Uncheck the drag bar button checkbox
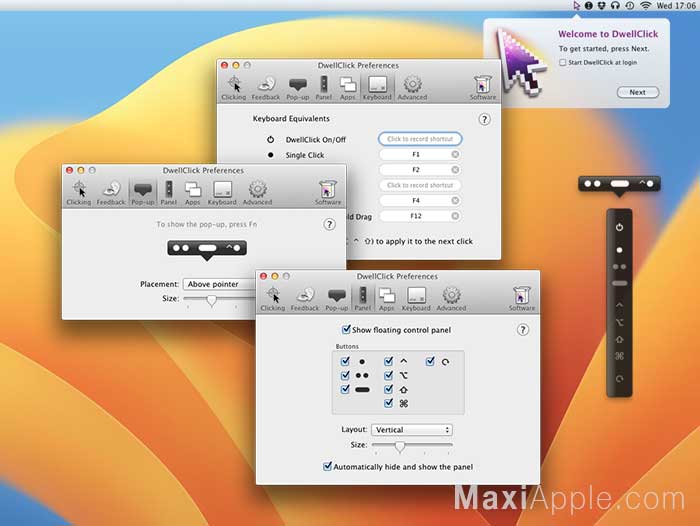This screenshot has width=700, height=526. [345, 389]
